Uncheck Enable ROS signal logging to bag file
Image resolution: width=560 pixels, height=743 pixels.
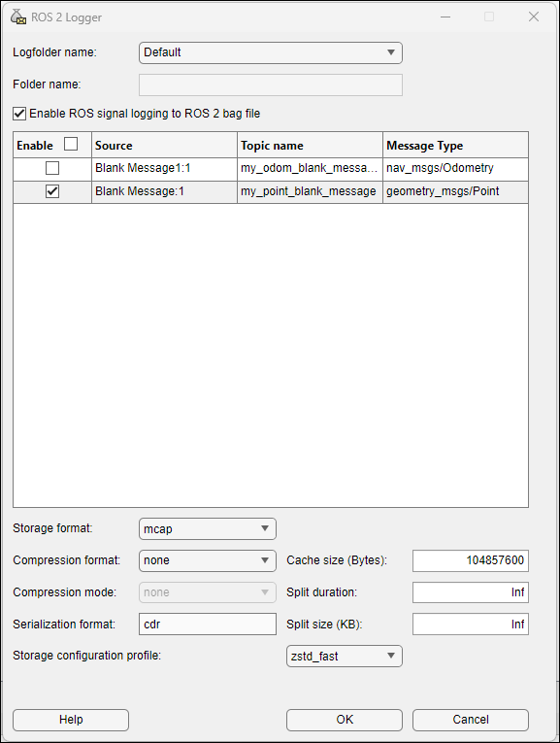point(19,114)
